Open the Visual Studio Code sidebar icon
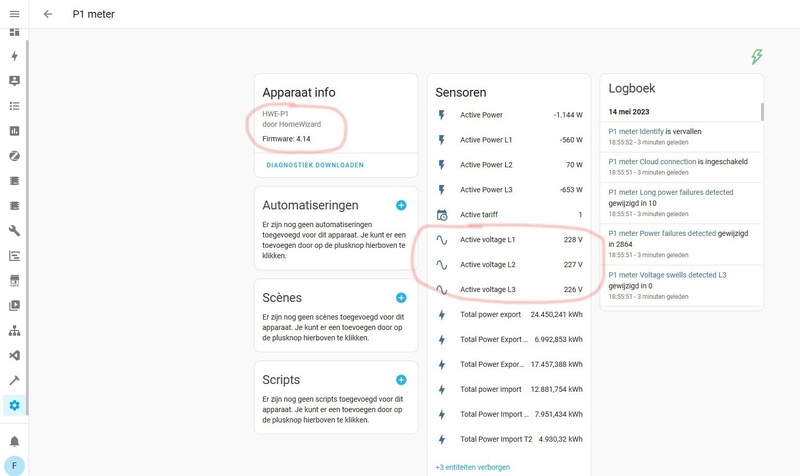 click(x=15, y=355)
